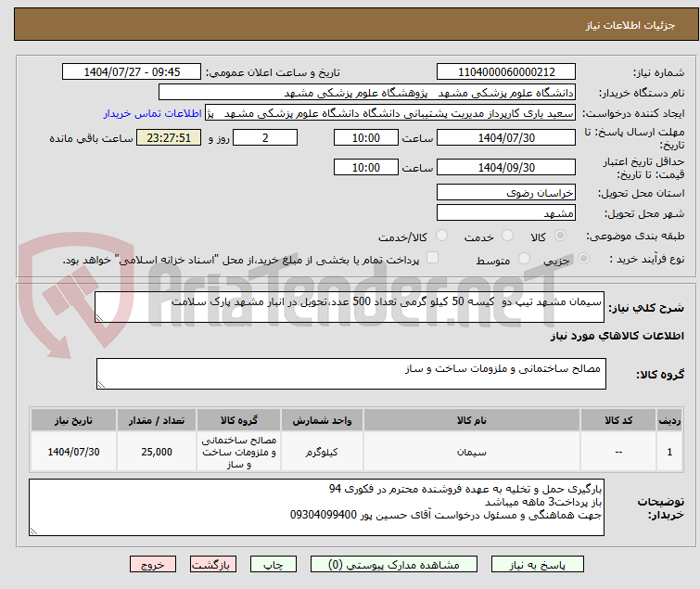Click the تاریخ نیاز column header
The image size is (700, 589).
point(73,420)
